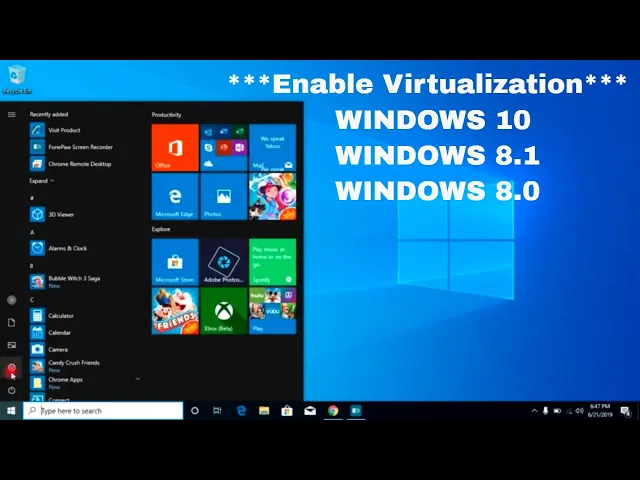Expand the Chrome Apps folder chevron
The image size is (640, 480).
pos(138,379)
